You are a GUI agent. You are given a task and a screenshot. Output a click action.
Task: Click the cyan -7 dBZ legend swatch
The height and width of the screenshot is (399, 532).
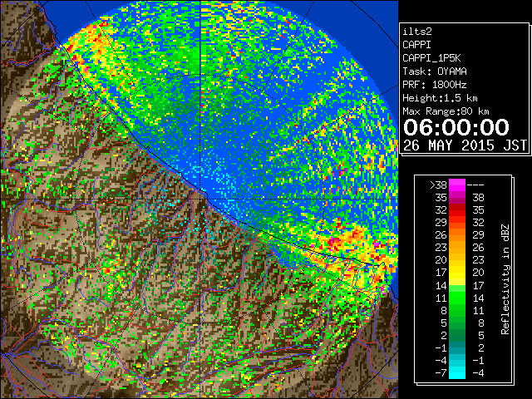tap(457, 372)
